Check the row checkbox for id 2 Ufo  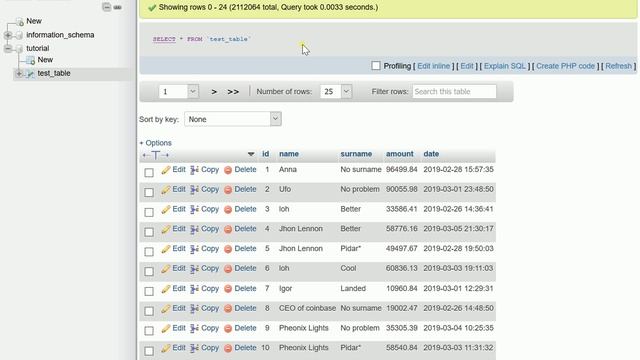click(x=149, y=192)
